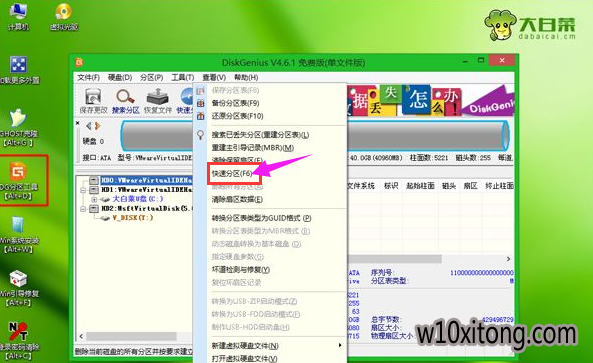Collapse the HD2 MsftVirtualDisk tree node
The image size is (593, 363).
coord(83,208)
